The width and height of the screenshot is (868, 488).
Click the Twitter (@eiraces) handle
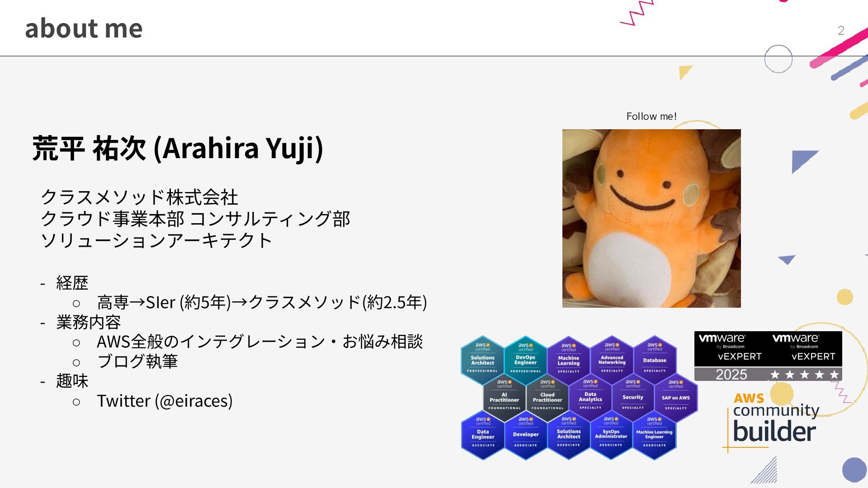(x=165, y=401)
